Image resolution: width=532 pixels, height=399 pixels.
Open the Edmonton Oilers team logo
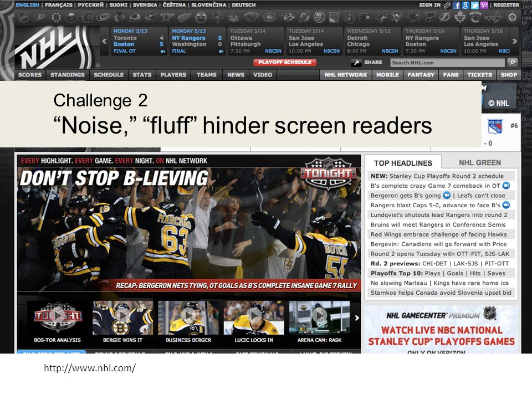[x=201, y=17]
